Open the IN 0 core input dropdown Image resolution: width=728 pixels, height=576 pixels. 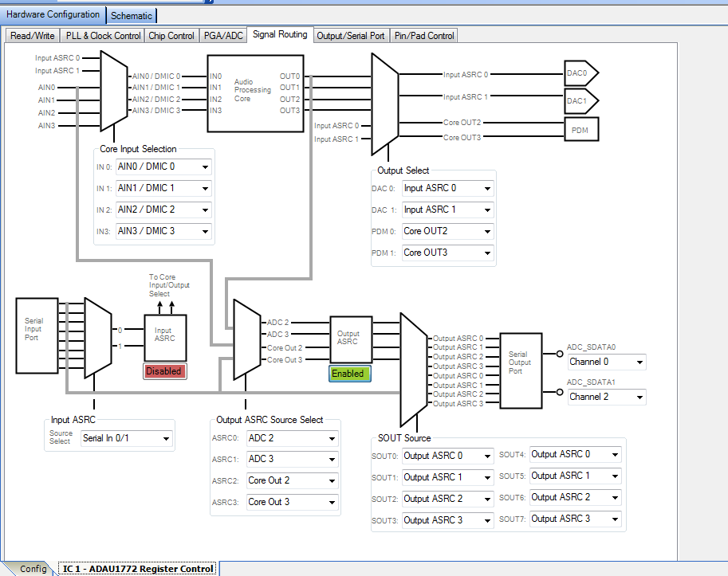(163, 167)
